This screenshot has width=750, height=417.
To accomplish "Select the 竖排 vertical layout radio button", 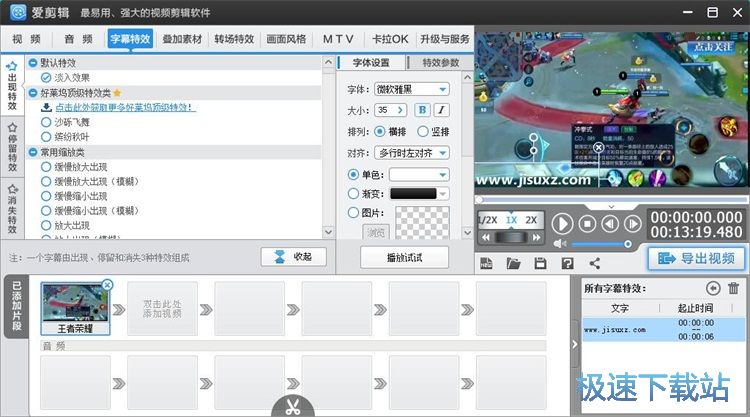I will click(x=422, y=131).
